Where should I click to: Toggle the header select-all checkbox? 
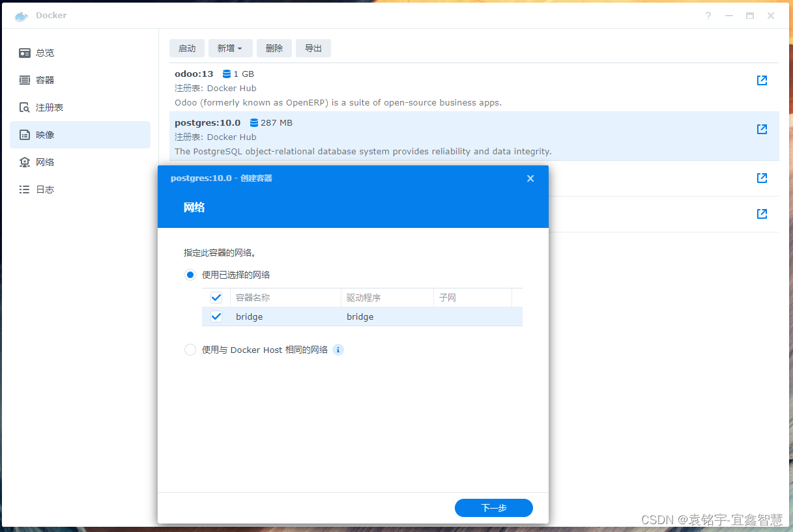[x=216, y=298]
